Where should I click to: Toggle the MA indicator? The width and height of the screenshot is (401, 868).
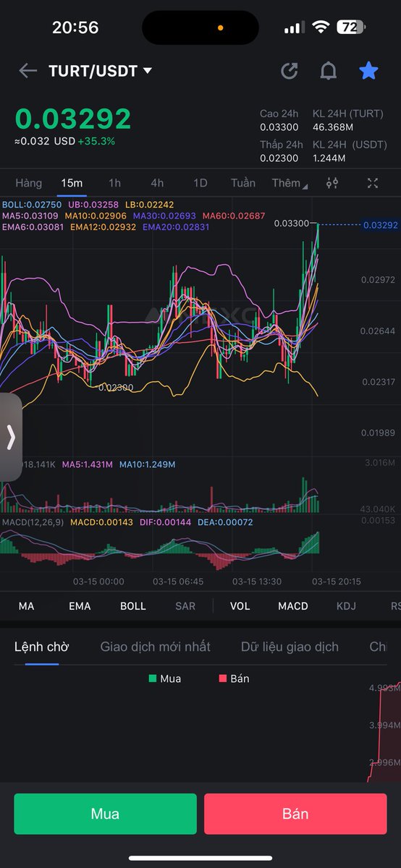tap(26, 606)
